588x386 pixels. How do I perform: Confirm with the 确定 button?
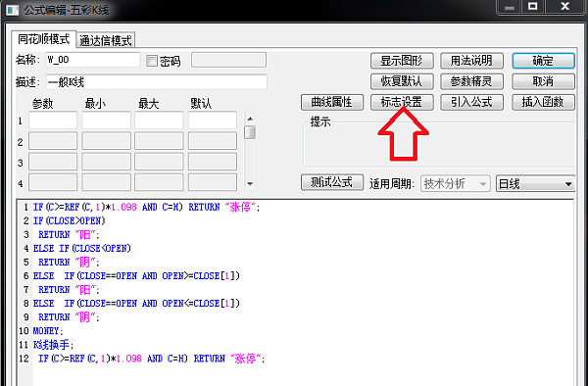(x=543, y=61)
